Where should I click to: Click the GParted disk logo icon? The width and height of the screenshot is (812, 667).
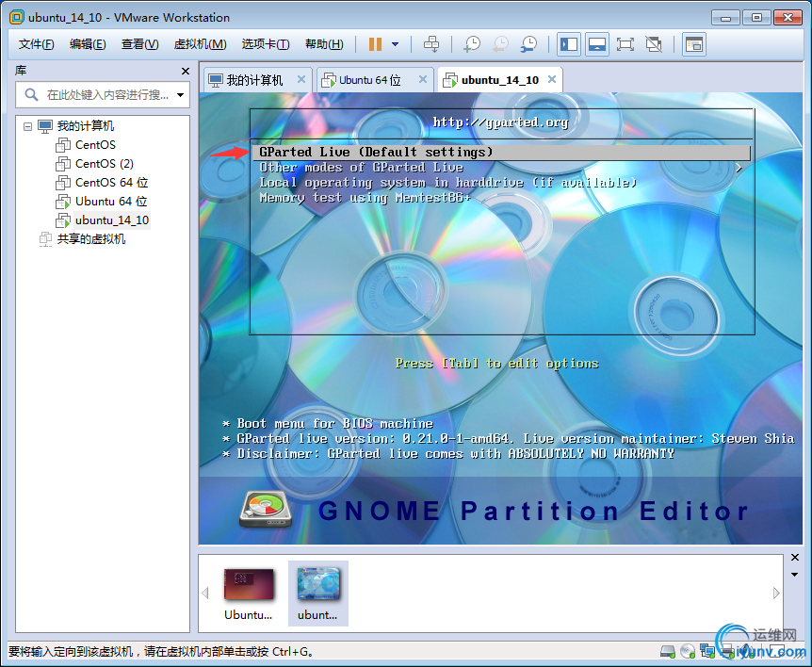pyautogui.click(x=265, y=509)
